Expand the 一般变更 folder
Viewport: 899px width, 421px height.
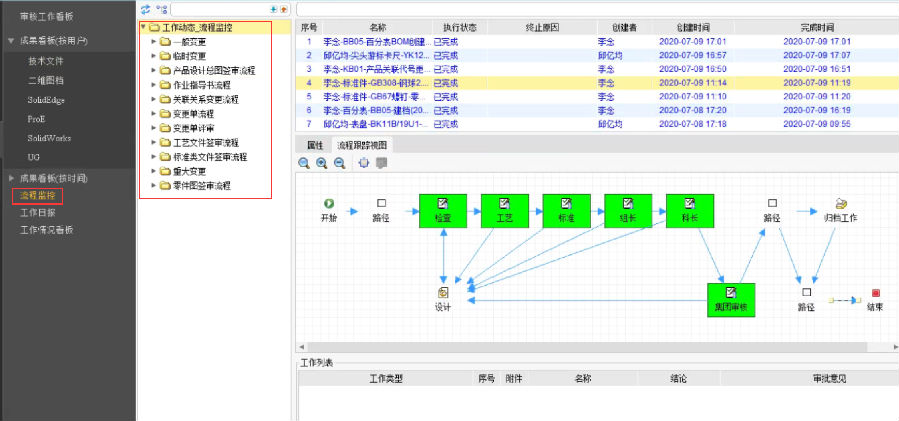point(153,42)
